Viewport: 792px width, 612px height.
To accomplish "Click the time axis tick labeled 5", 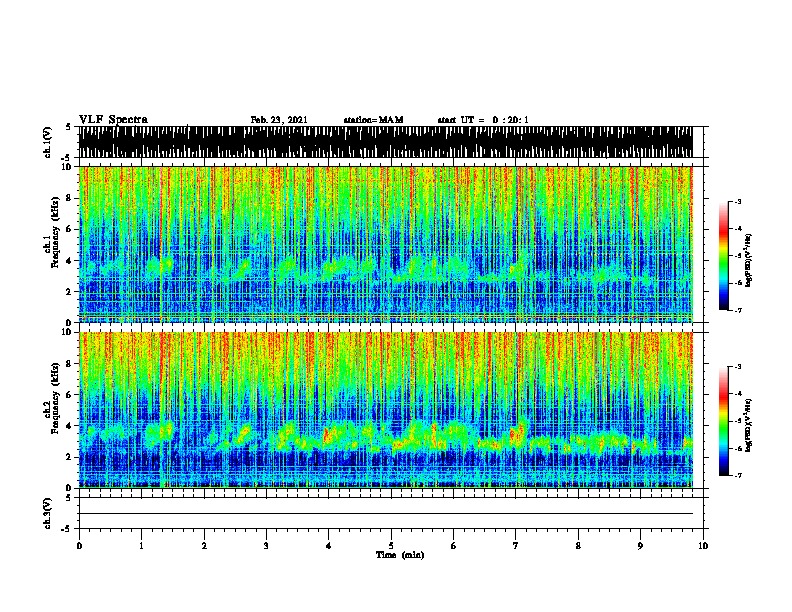I will pyautogui.click(x=391, y=546).
